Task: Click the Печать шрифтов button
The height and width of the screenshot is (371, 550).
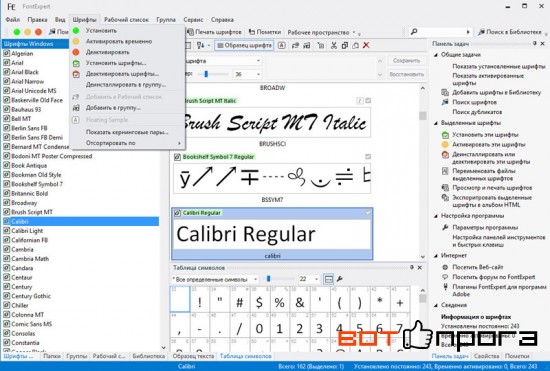Action: tap(215, 32)
